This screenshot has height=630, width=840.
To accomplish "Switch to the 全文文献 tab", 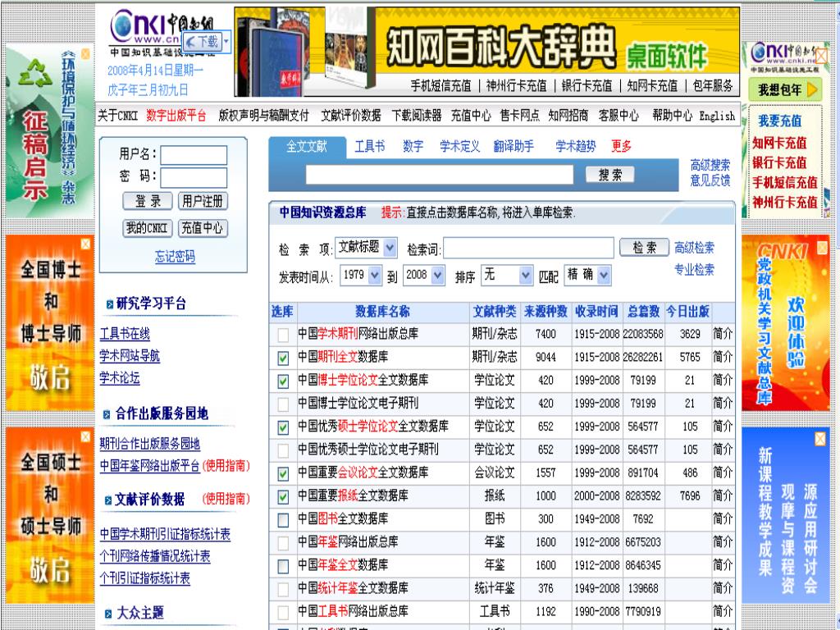I will 307,146.
